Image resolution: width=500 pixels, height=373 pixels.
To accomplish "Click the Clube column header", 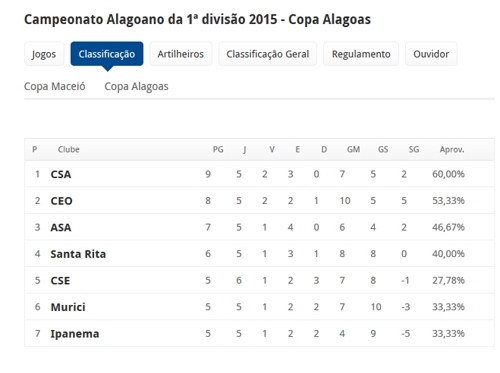I will coord(69,149).
